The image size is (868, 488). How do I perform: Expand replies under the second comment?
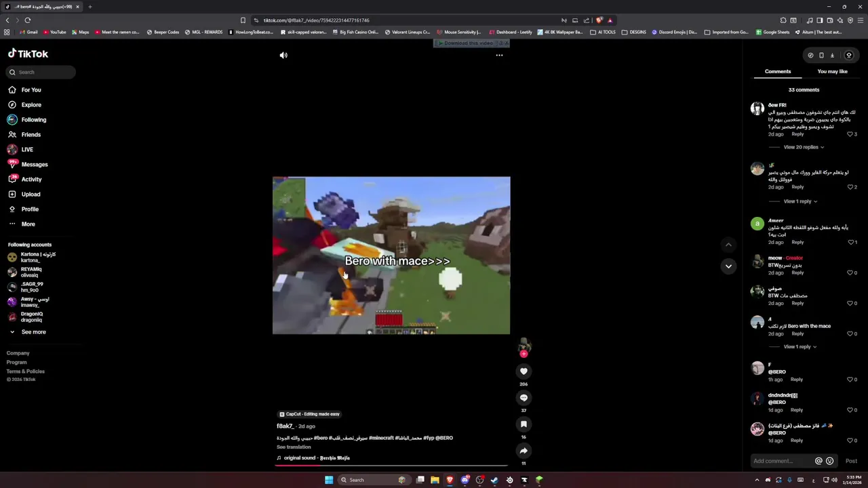click(x=800, y=201)
